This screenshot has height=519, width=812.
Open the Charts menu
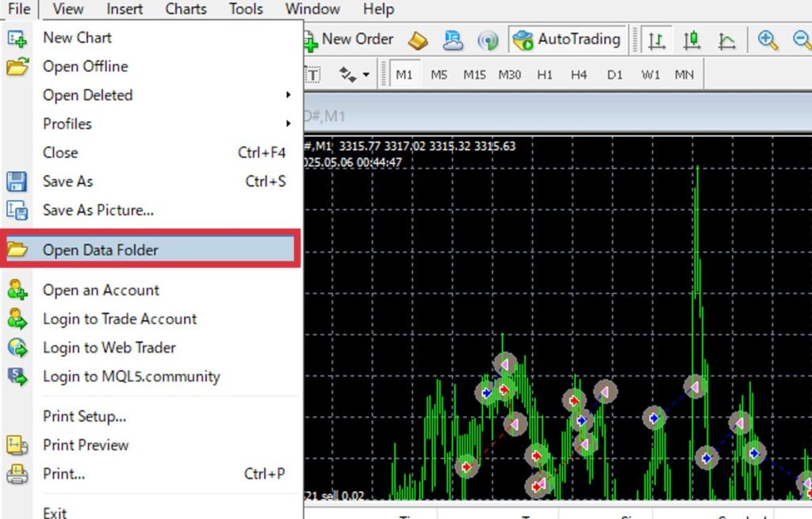(x=186, y=9)
